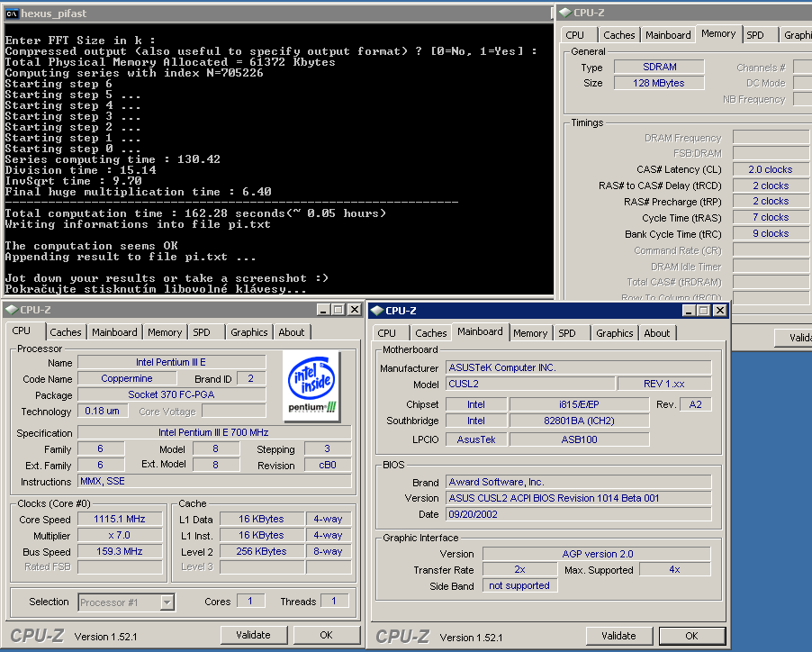The height and width of the screenshot is (652, 812).
Task: Click the CAS# Latency value field
Action: pyautogui.click(x=771, y=169)
